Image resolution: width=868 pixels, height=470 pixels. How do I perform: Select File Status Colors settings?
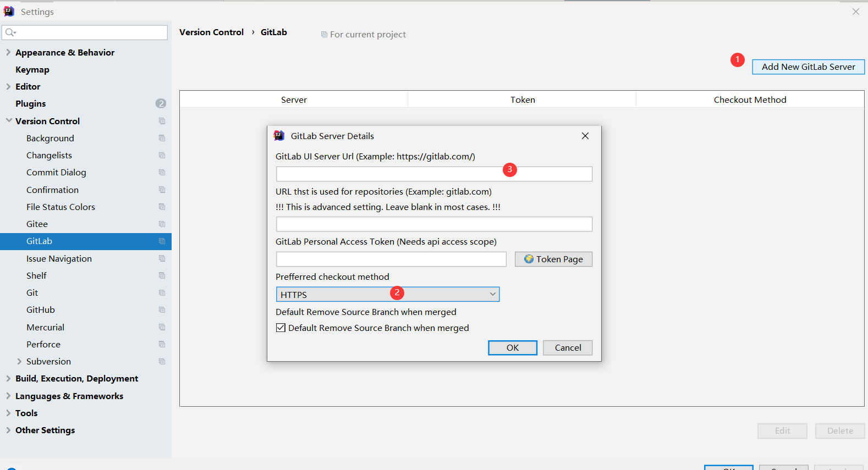[61, 207]
